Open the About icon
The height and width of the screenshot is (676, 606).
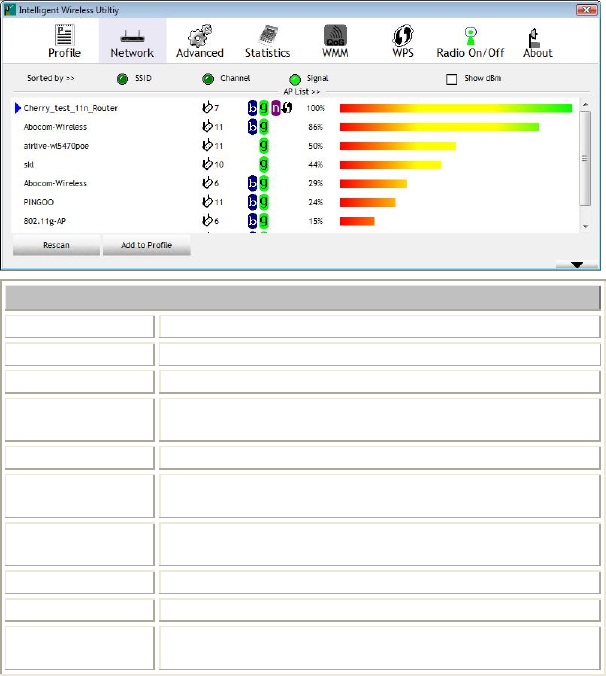pos(534,38)
